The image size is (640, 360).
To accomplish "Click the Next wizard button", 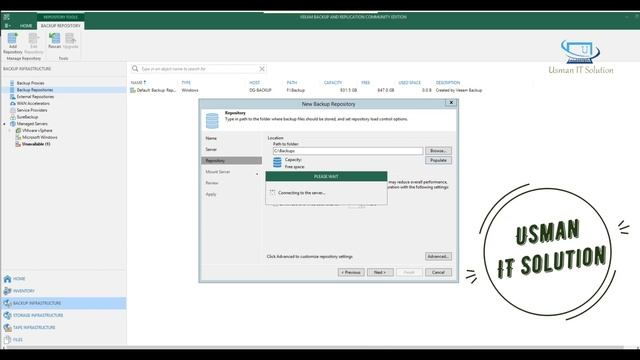I will point(380,272).
